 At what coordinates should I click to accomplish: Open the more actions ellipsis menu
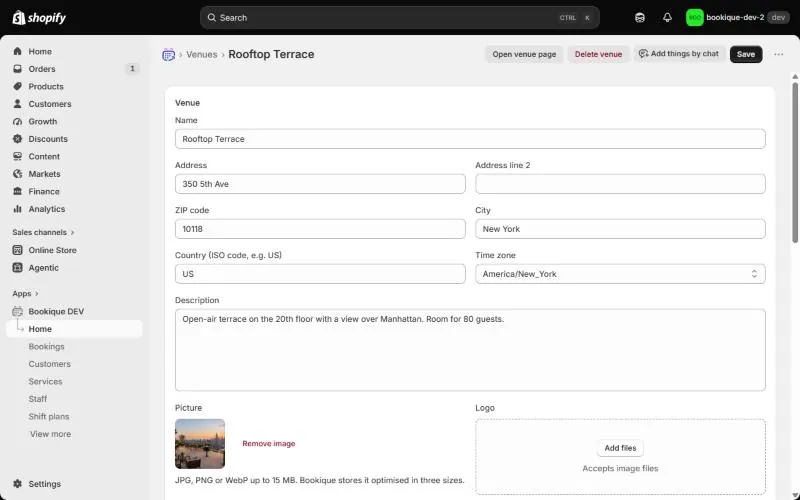tap(778, 54)
